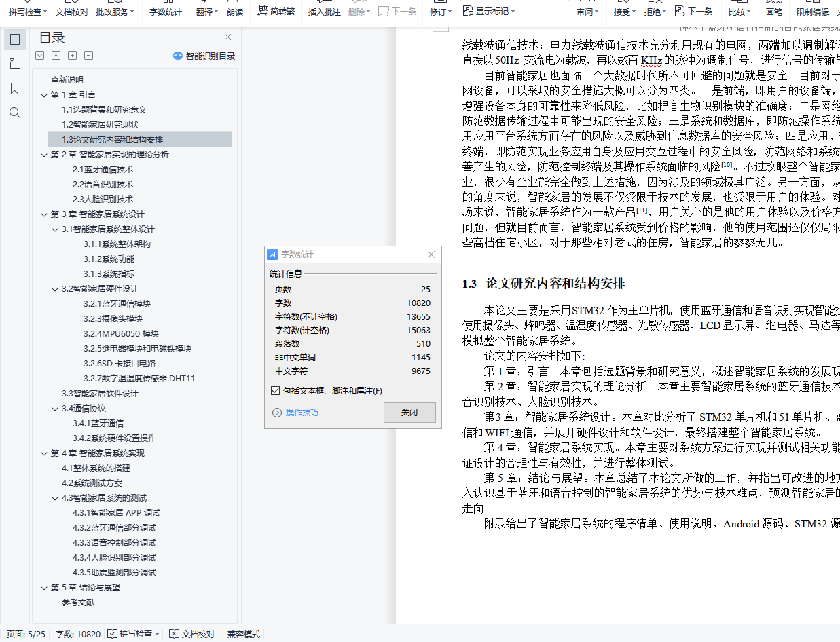This screenshot has width=840, height=642.
Task: Click 画笔 pen tool
Action: (x=774, y=12)
